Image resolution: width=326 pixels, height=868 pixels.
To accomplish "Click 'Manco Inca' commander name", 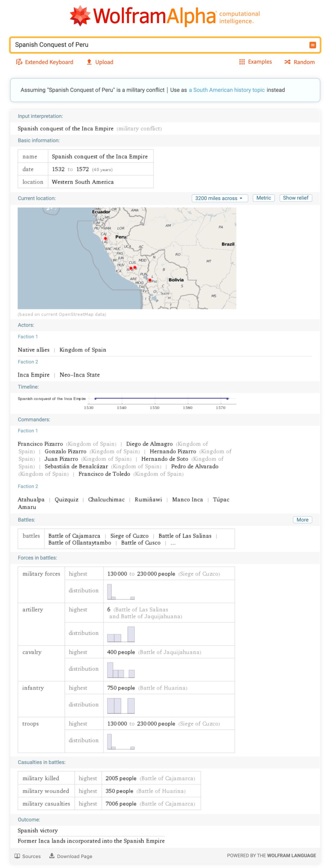I will (187, 499).
